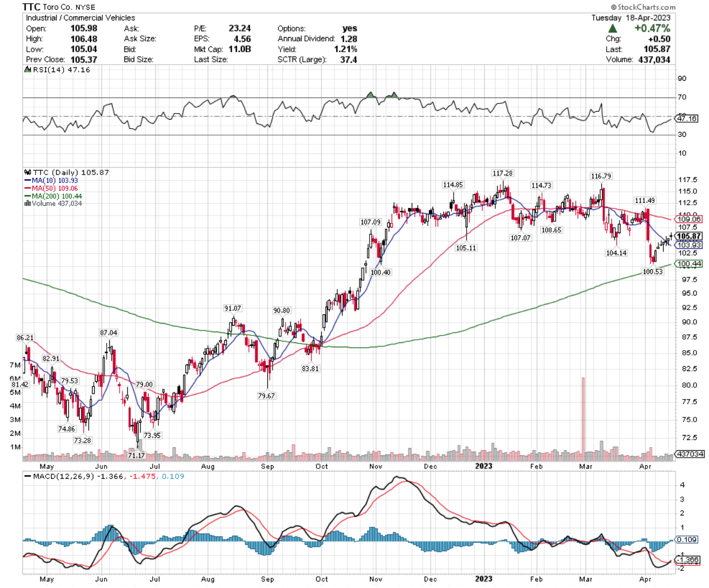The width and height of the screenshot is (709, 588).
Task: Click the MA(200) 100.44 legend entry
Action: click(53, 196)
